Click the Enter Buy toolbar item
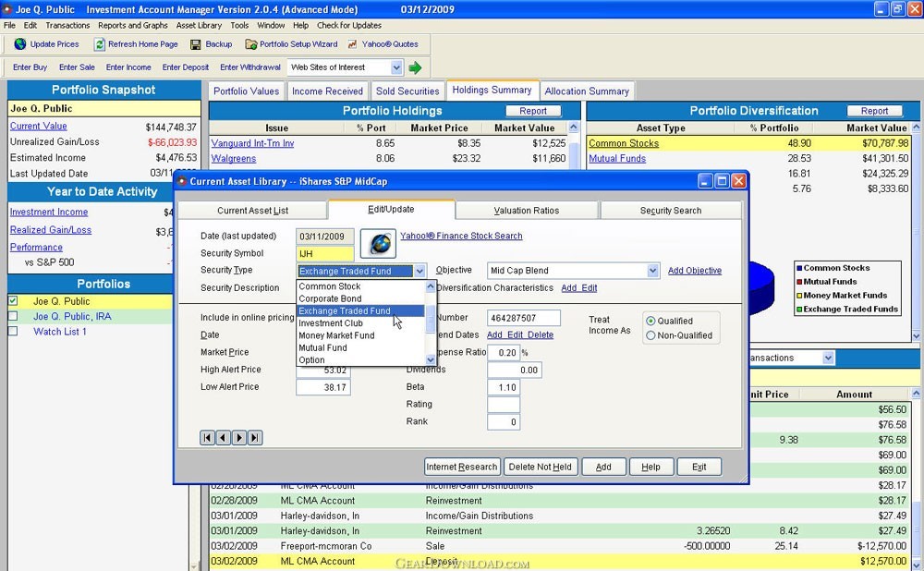924x571 pixels. coord(30,67)
